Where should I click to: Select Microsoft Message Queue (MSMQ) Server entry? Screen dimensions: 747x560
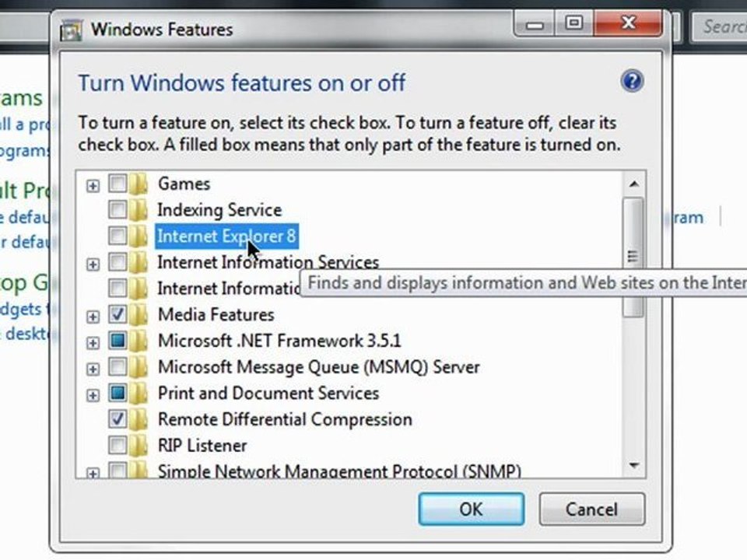[319, 367]
